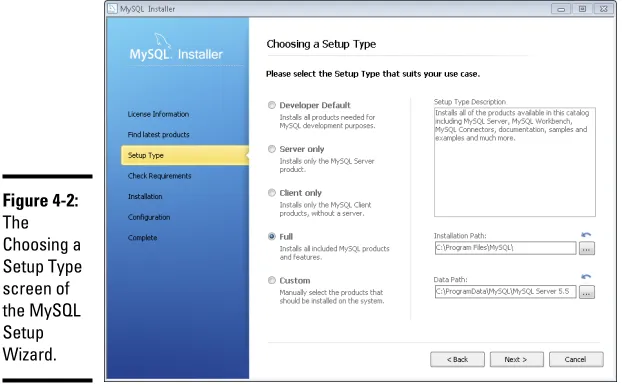Choose the Custom setup radio option
The image size is (622, 388).
pos(271,280)
